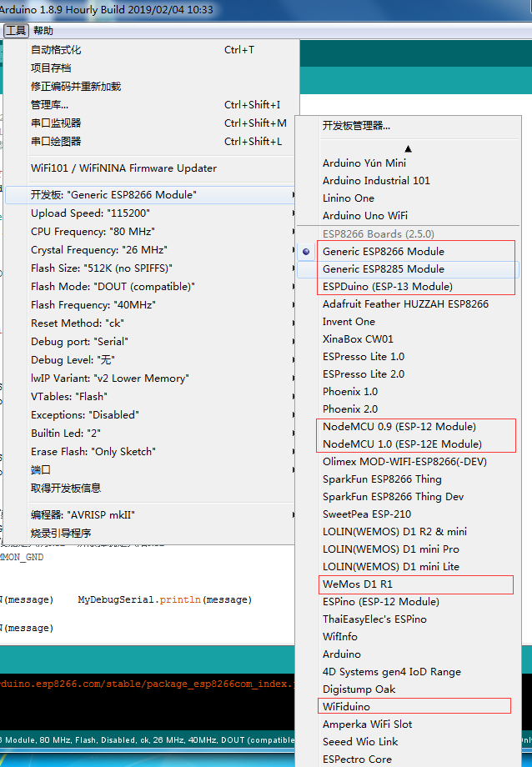Select ESPDuino (ESP-13 Module) board
This screenshot has height=767, width=532.
coord(409,287)
